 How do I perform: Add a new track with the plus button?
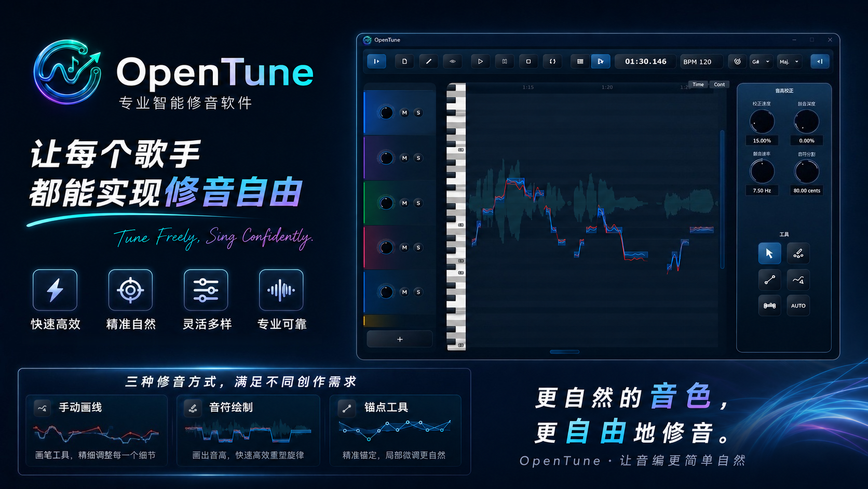pos(400,339)
